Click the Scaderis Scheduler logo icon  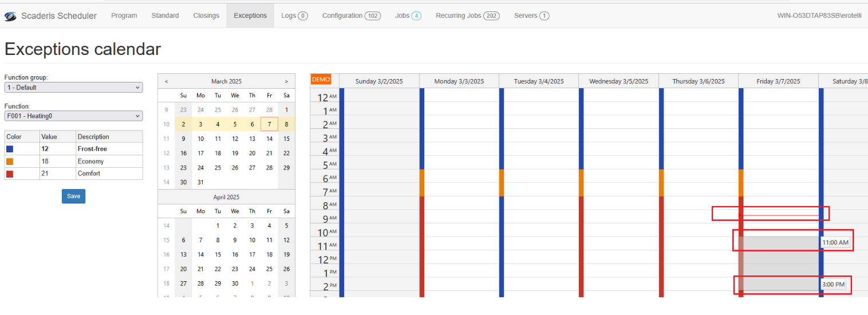(10, 16)
